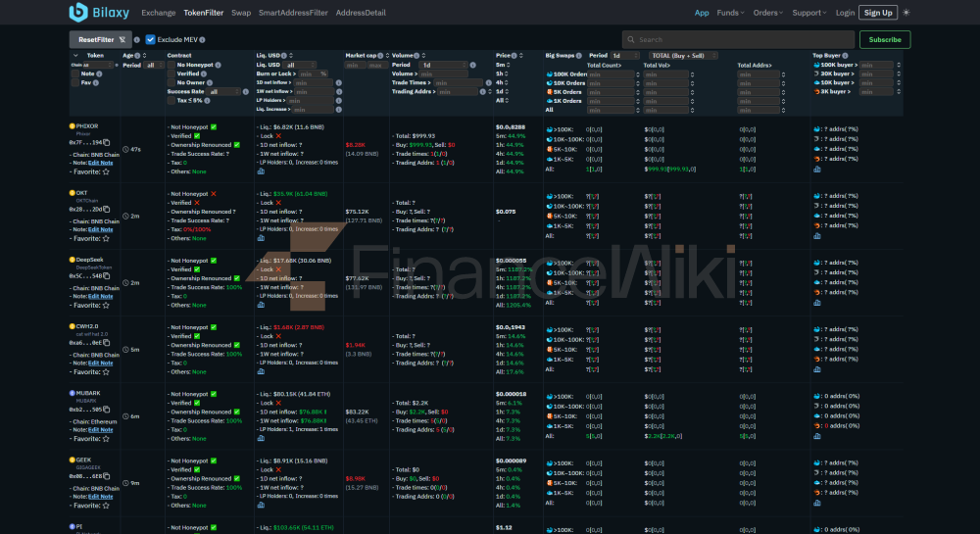Select the TokenFilter nav item

click(203, 13)
